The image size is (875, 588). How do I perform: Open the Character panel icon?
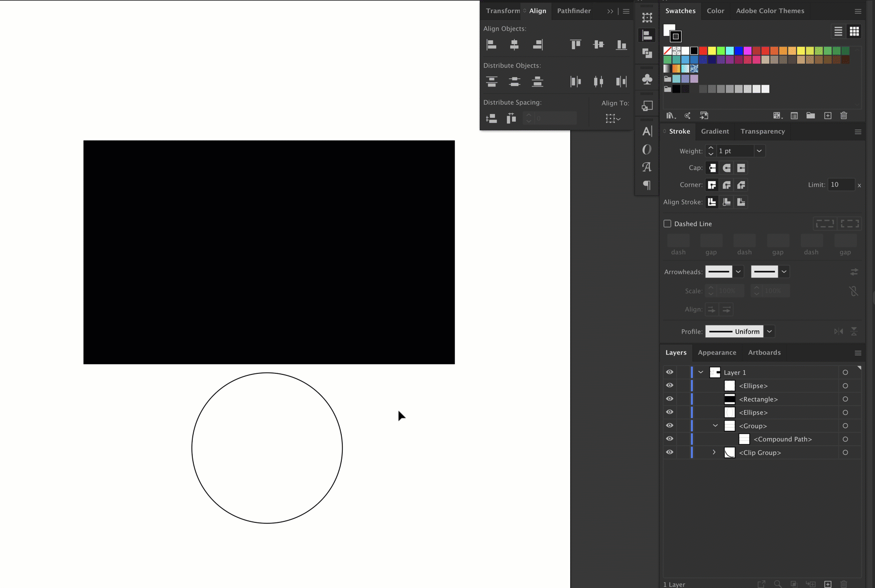pos(647,131)
